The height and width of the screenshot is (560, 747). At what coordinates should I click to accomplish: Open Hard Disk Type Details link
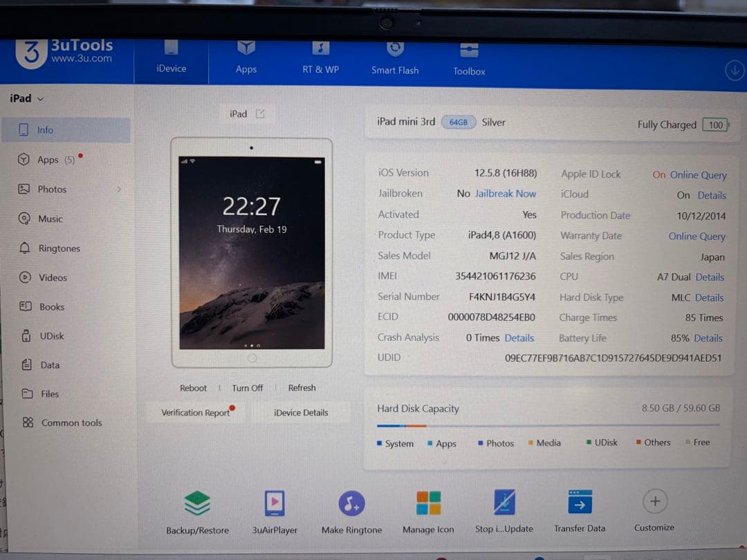click(709, 297)
